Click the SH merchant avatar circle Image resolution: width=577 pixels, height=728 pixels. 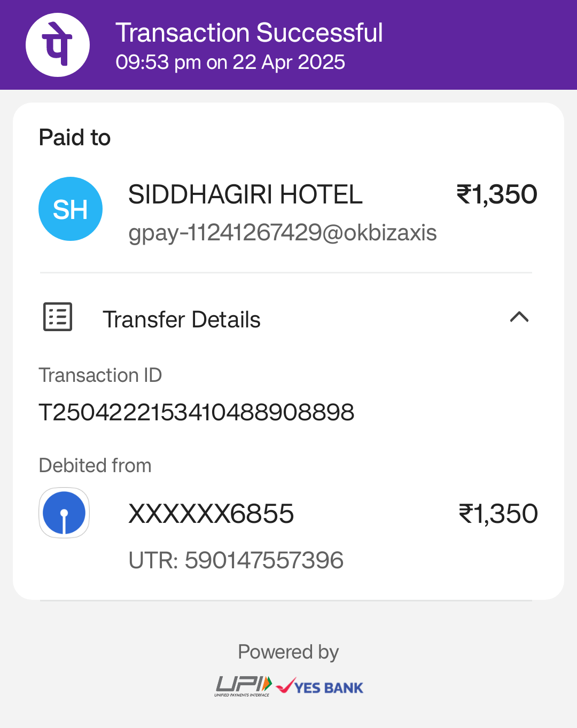pyautogui.click(x=71, y=209)
